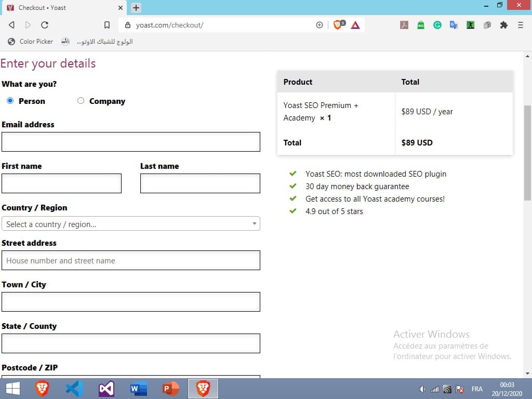Click the page vertical scrollbar thumb
The width and height of the screenshot is (532, 399).
pyautogui.click(x=527, y=152)
